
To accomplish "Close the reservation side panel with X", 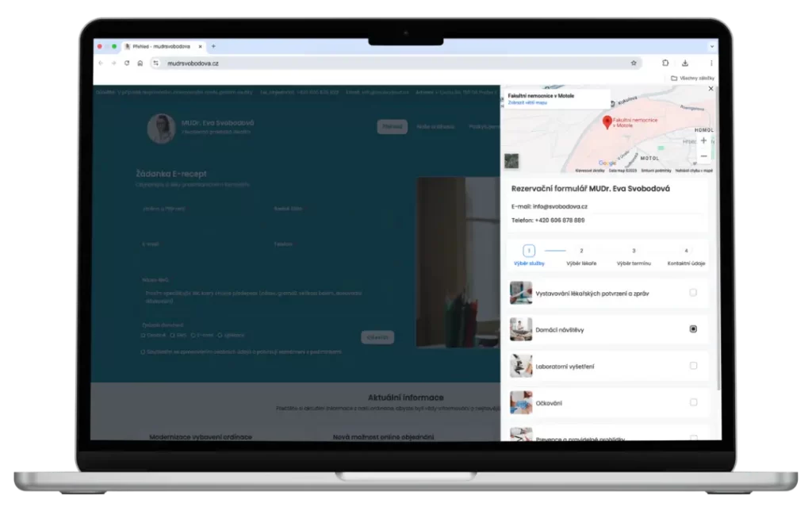I will pyautogui.click(x=711, y=89).
